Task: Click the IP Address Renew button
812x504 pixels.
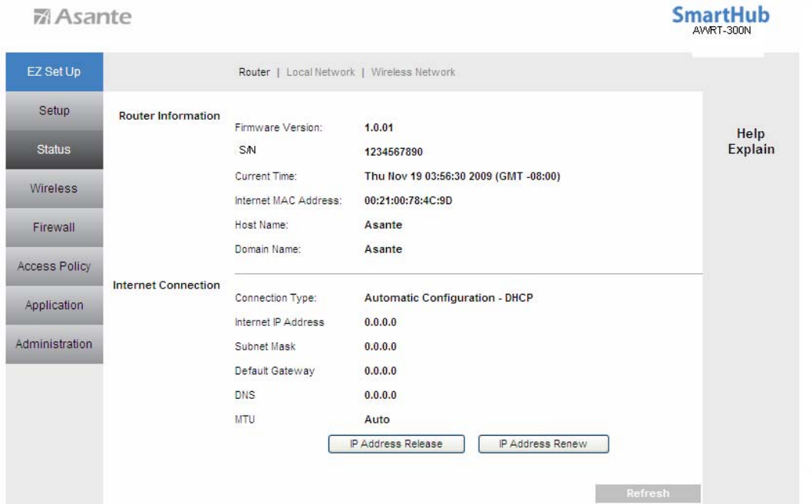Action: (x=543, y=443)
